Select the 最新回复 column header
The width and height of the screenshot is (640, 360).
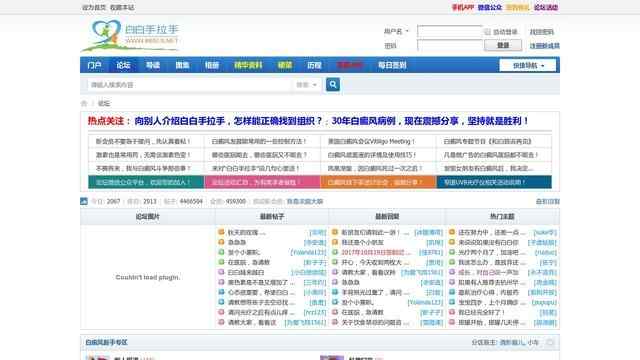[x=387, y=217]
